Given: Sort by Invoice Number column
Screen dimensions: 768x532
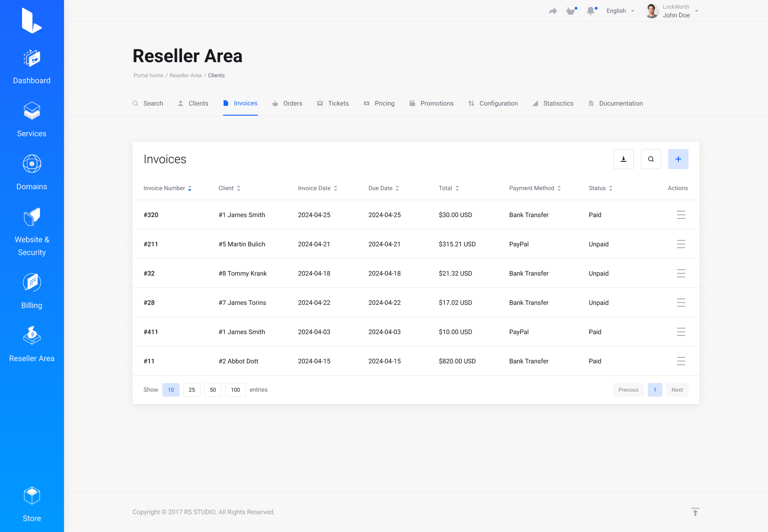Looking at the screenshot, I should click(167, 188).
